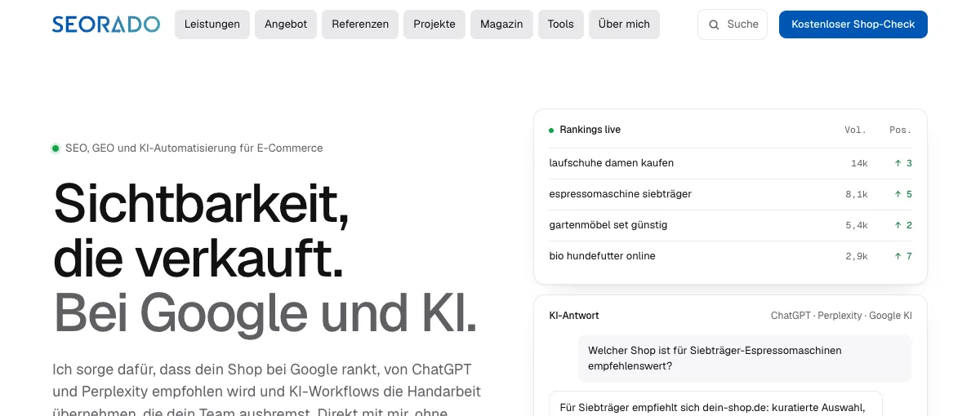Open the Projekte nav item
The width and height of the screenshot is (980, 416).
(434, 24)
